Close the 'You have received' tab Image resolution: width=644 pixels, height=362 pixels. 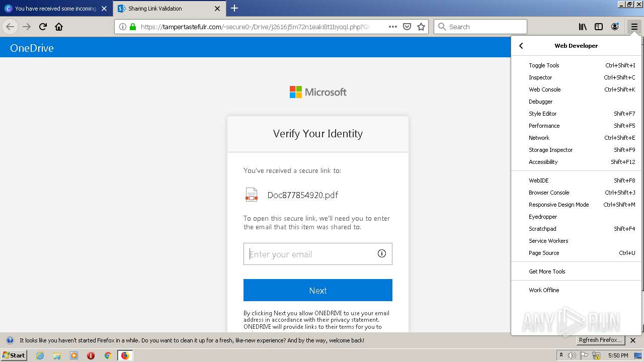104,9
